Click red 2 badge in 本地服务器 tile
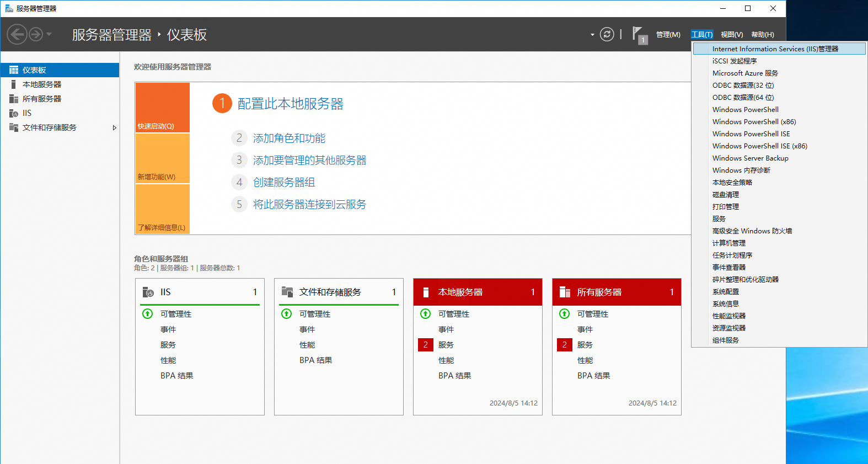Viewport: 868px width, 464px height. pyautogui.click(x=426, y=345)
